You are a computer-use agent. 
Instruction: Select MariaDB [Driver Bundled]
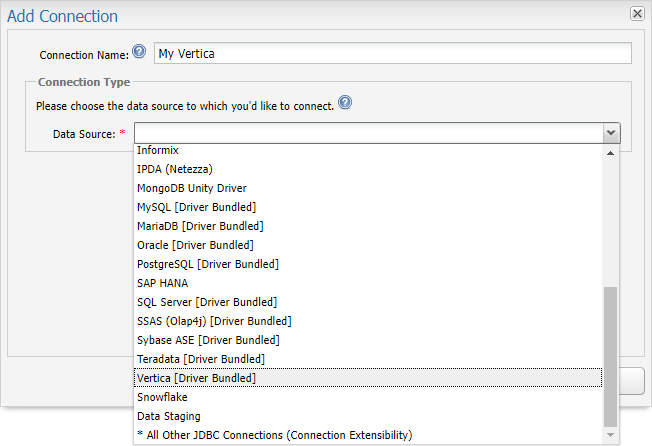[x=368, y=226]
